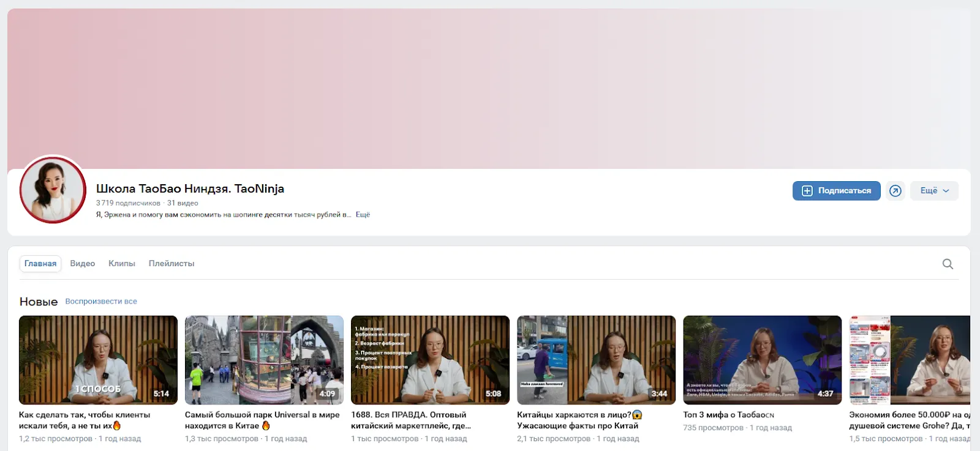Expand the Ещё dropdown menu

[x=934, y=191]
